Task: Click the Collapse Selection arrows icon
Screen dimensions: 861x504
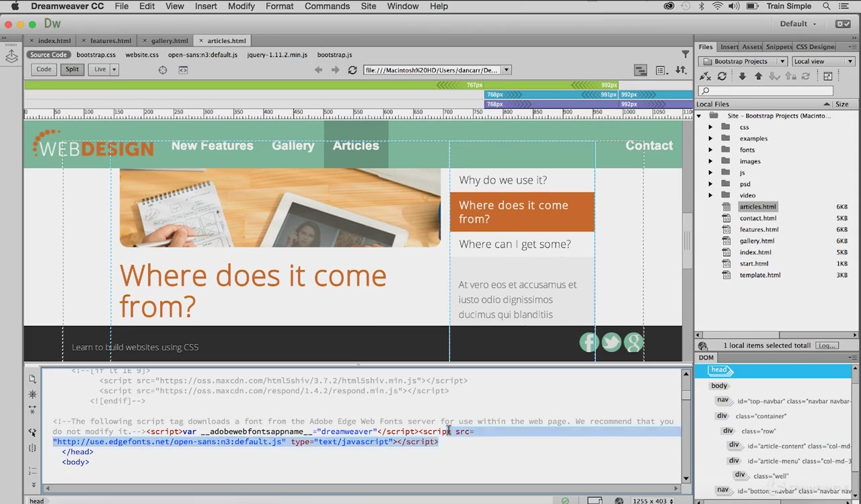Action: [32, 409]
